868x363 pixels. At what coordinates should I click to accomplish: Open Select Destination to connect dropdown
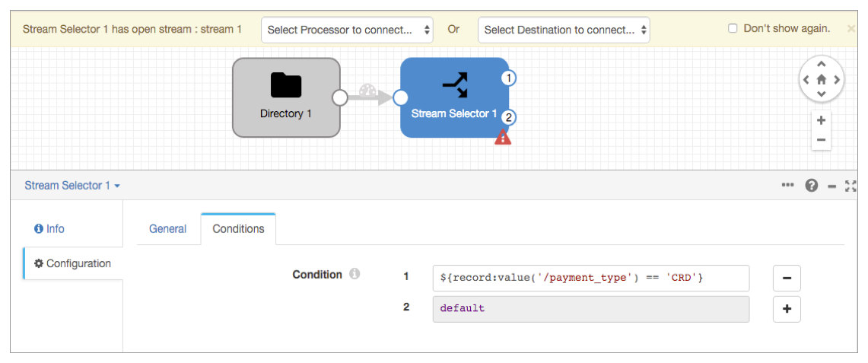(564, 30)
